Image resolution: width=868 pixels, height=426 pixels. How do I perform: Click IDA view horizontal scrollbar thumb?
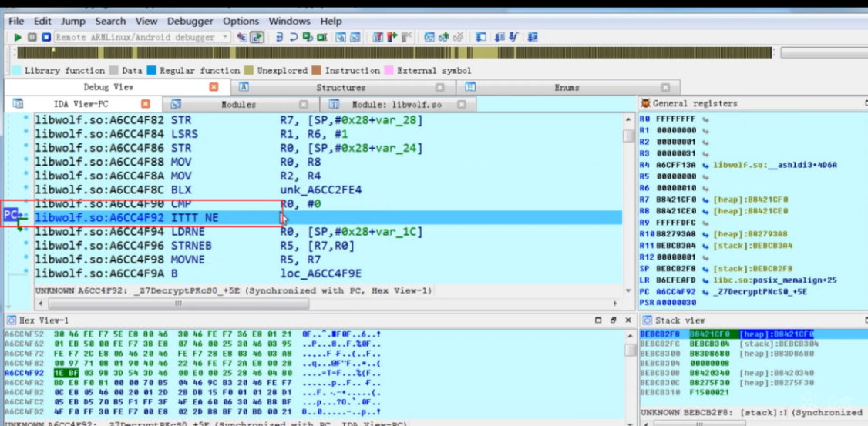pos(178,304)
